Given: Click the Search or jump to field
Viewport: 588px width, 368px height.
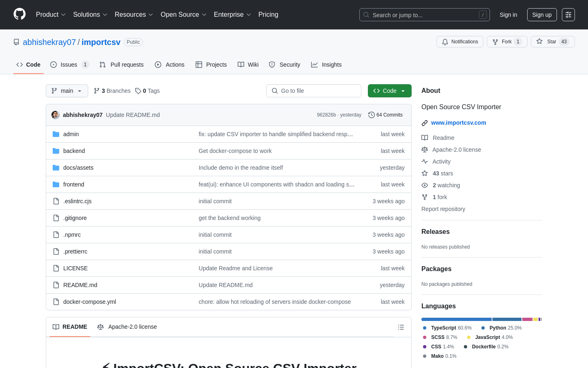Looking at the screenshot, I should click(425, 15).
